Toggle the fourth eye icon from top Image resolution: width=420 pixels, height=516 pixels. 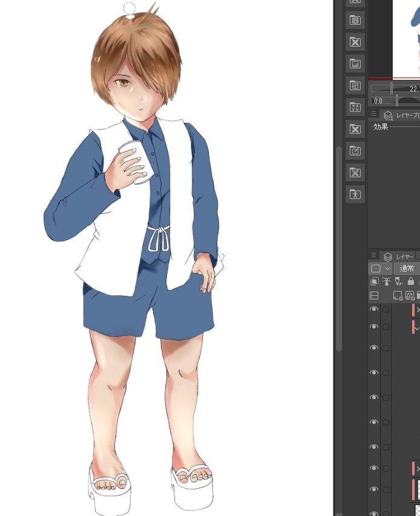(x=374, y=373)
